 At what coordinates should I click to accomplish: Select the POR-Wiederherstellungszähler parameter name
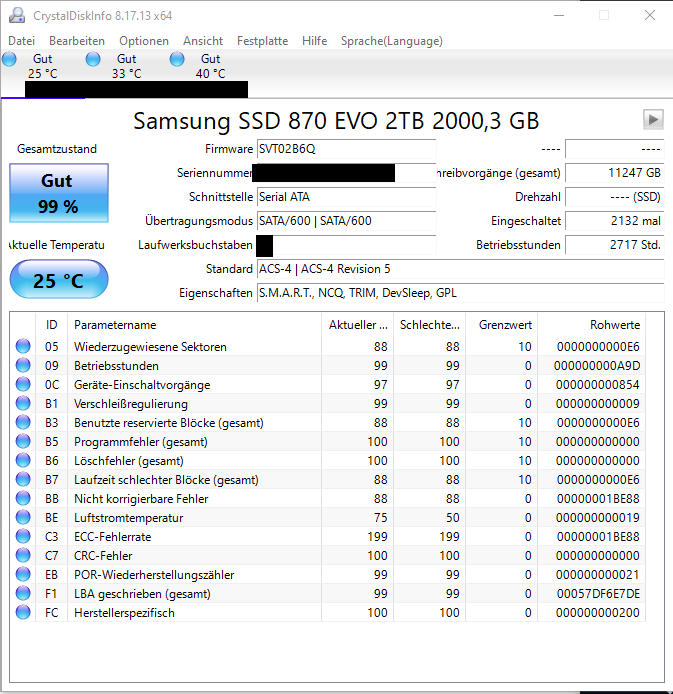pyautogui.click(x=154, y=575)
